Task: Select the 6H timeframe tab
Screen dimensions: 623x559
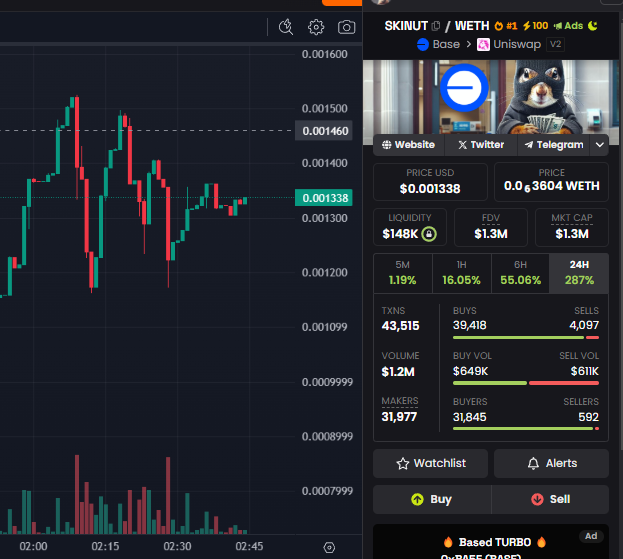Action: tap(520, 273)
